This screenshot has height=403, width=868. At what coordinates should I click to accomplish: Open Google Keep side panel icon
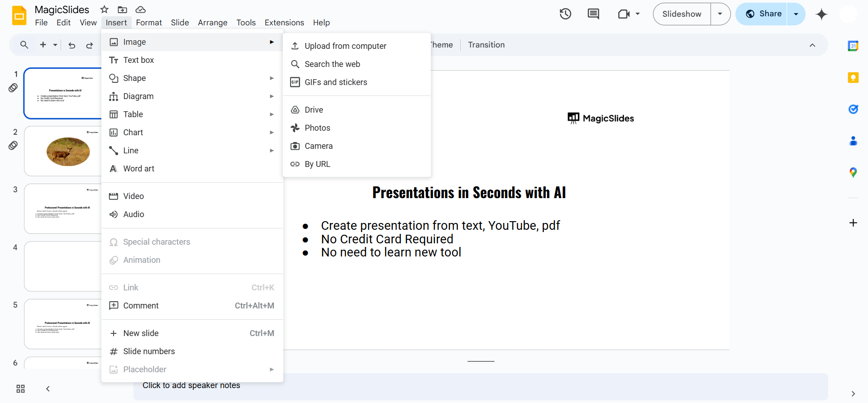coord(853,77)
